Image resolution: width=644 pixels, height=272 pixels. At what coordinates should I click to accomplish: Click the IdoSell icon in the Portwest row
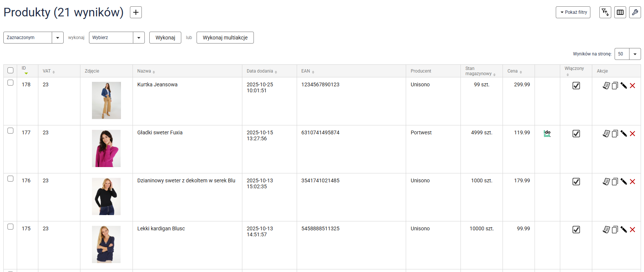(x=547, y=134)
